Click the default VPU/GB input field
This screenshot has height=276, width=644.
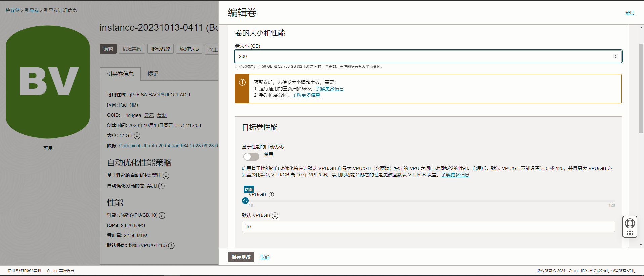tap(428, 227)
